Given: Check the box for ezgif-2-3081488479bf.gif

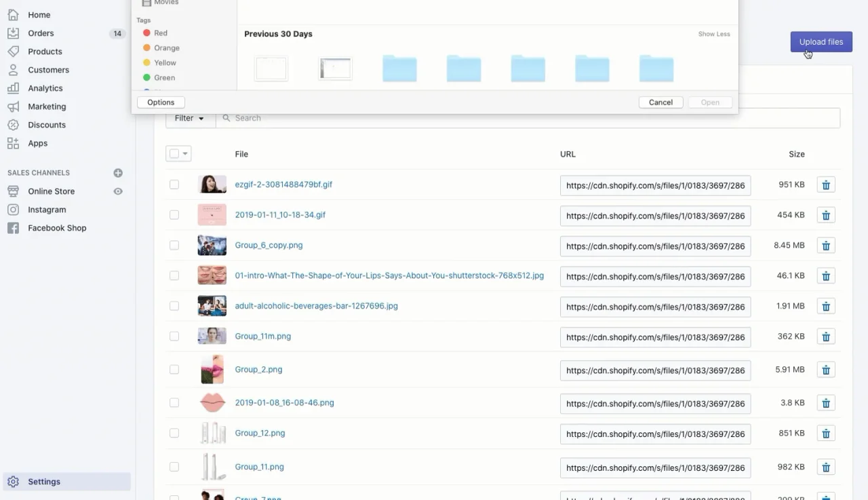Looking at the screenshot, I should coord(174,185).
